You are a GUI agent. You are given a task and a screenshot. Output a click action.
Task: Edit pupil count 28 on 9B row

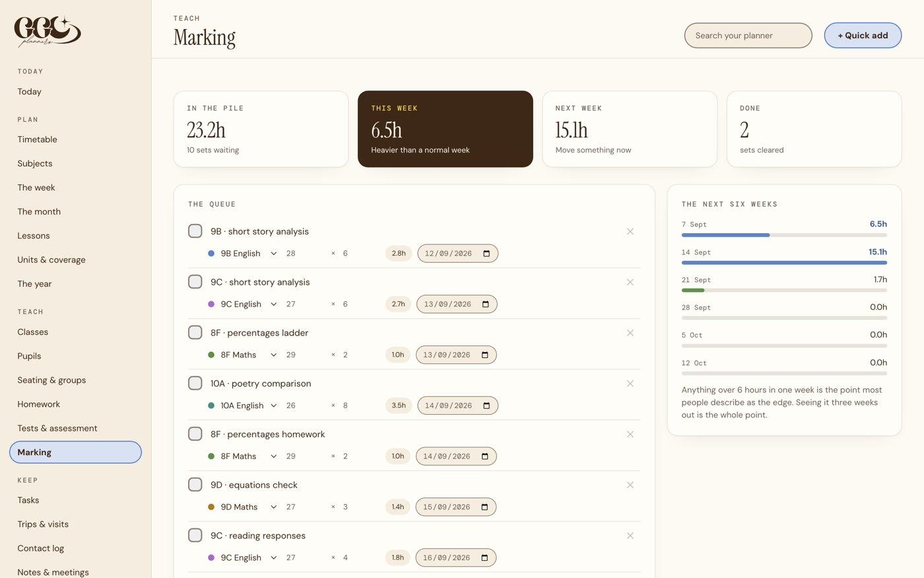coord(304,254)
